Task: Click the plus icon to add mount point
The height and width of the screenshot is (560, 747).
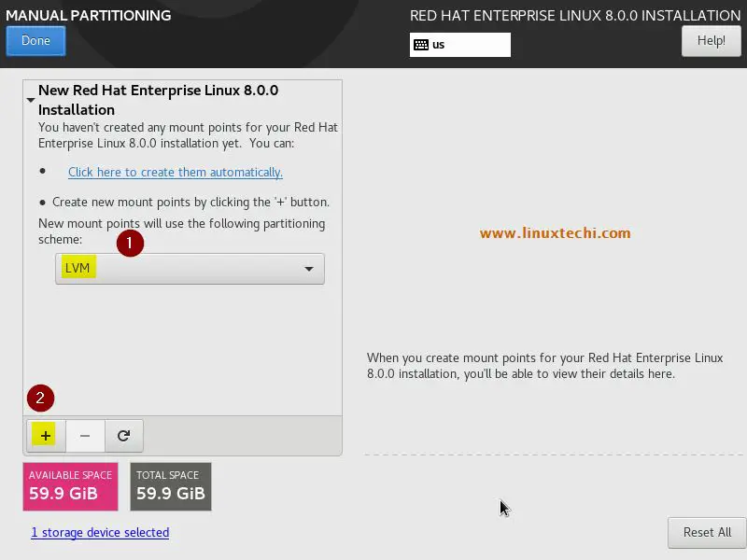Action: tap(46, 436)
